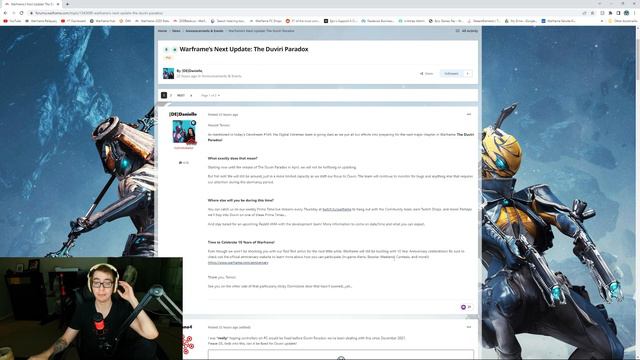Open the browser profile avatar
This screenshot has height=360, width=640.
click(x=627, y=13)
